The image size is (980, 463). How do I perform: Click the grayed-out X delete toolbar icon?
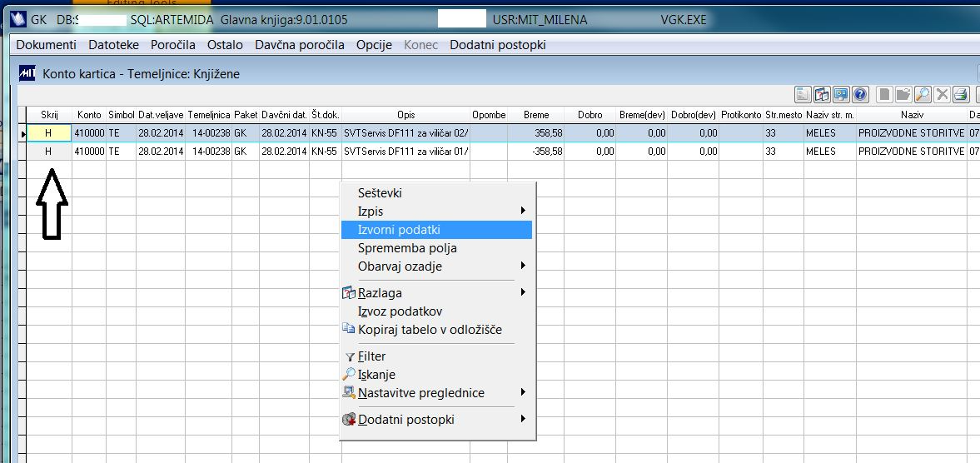942,95
